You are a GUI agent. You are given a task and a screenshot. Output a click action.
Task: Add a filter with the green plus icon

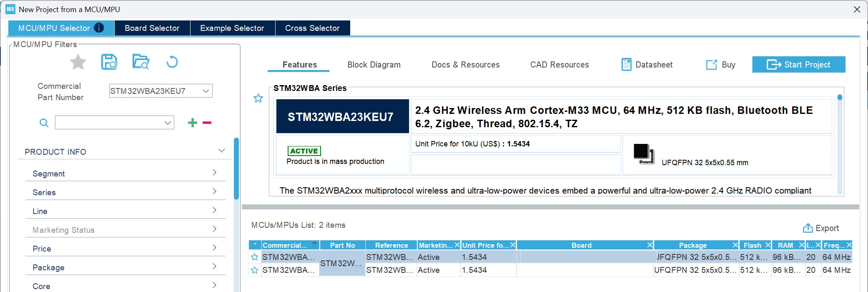[192, 123]
